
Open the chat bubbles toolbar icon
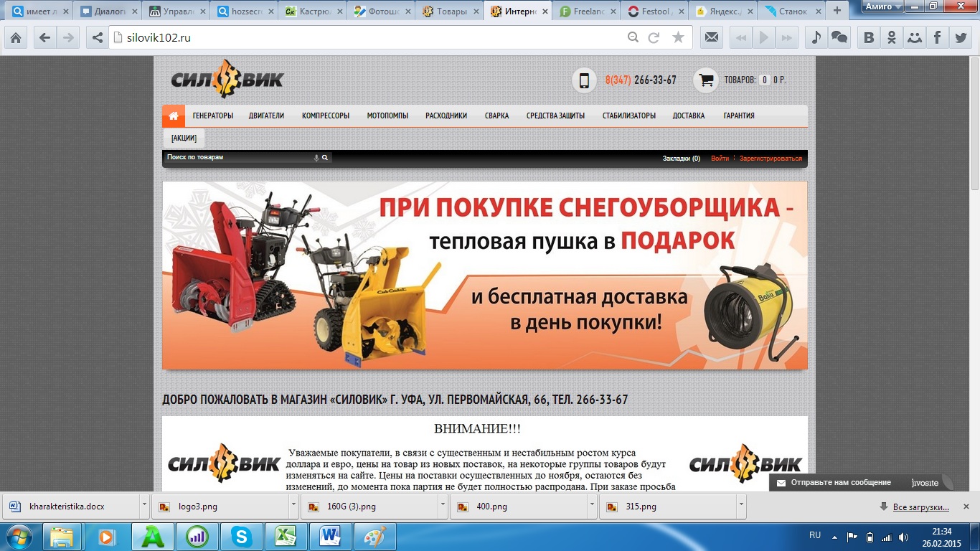pos(839,38)
